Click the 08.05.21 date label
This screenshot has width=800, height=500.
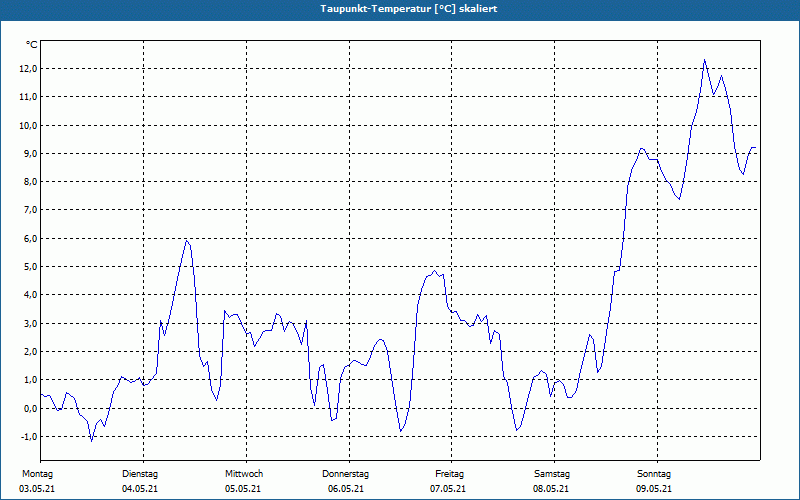(551, 489)
